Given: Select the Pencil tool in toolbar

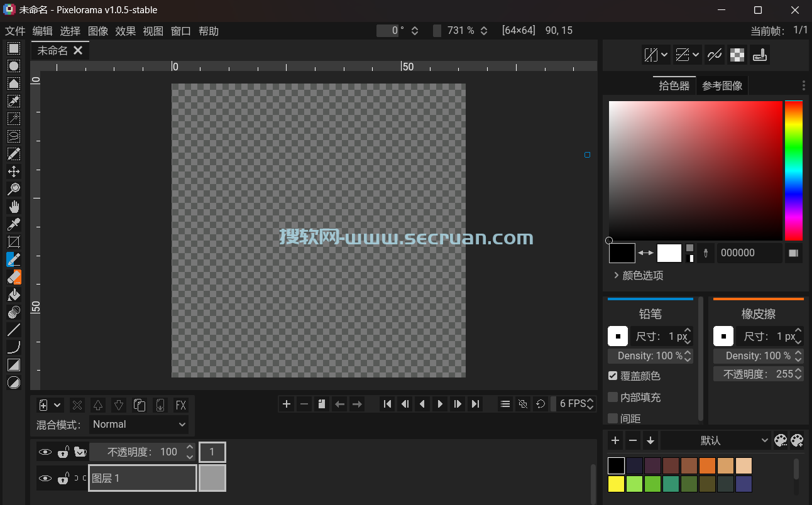Looking at the screenshot, I should click(14, 259).
